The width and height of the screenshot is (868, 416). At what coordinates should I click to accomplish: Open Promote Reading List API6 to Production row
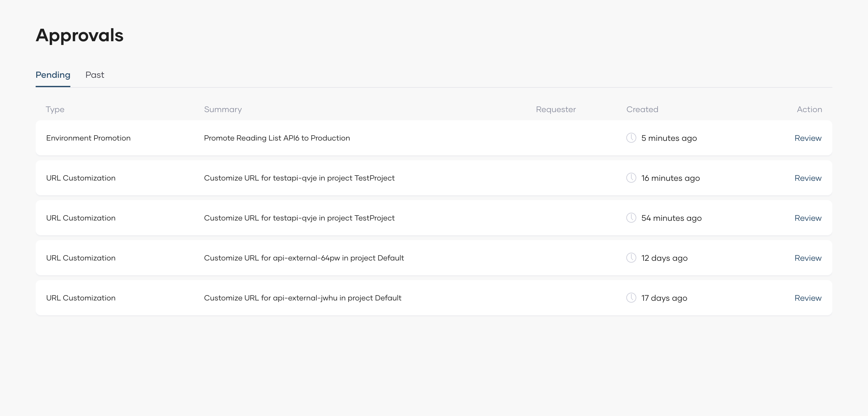277,138
